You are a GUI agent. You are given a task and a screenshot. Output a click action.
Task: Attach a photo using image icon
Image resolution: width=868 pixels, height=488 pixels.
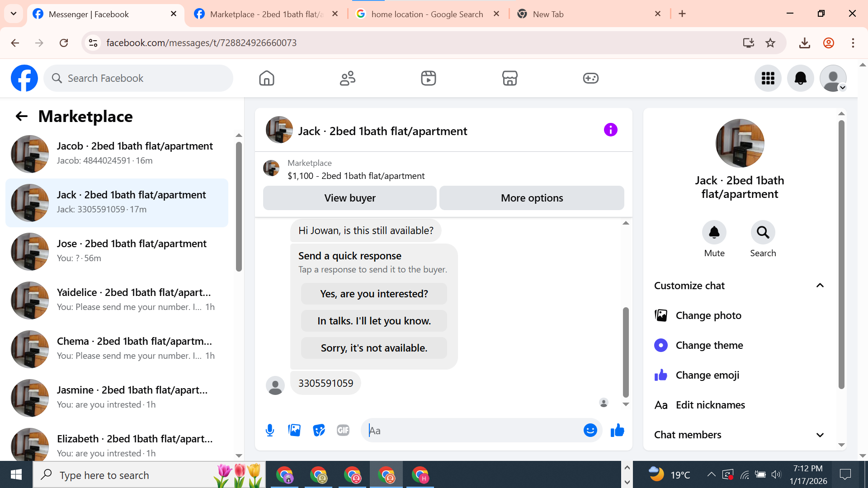(x=294, y=430)
